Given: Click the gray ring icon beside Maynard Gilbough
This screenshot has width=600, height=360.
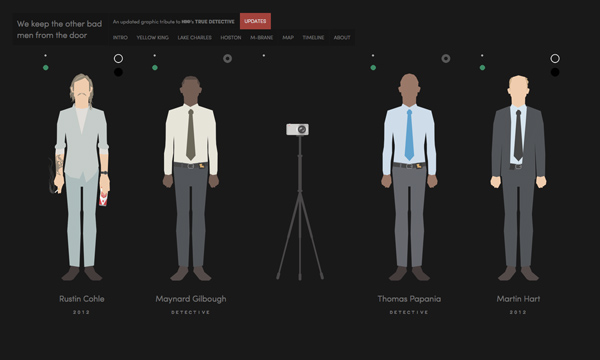Looking at the screenshot, I should point(227,59).
